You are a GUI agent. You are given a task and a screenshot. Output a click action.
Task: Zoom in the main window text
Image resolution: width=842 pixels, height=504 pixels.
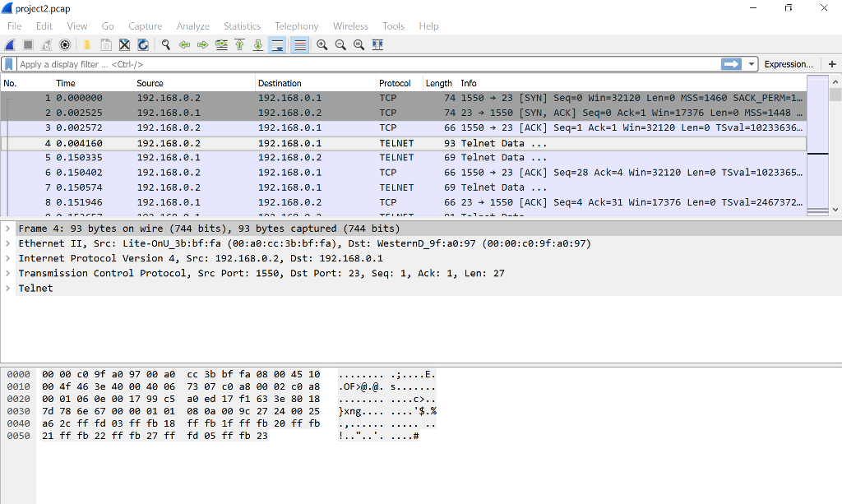coord(322,45)
